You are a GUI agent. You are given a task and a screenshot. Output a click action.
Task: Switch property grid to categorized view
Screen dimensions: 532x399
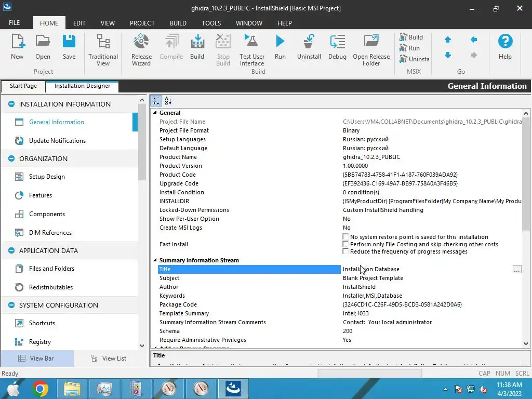[156, 101]
